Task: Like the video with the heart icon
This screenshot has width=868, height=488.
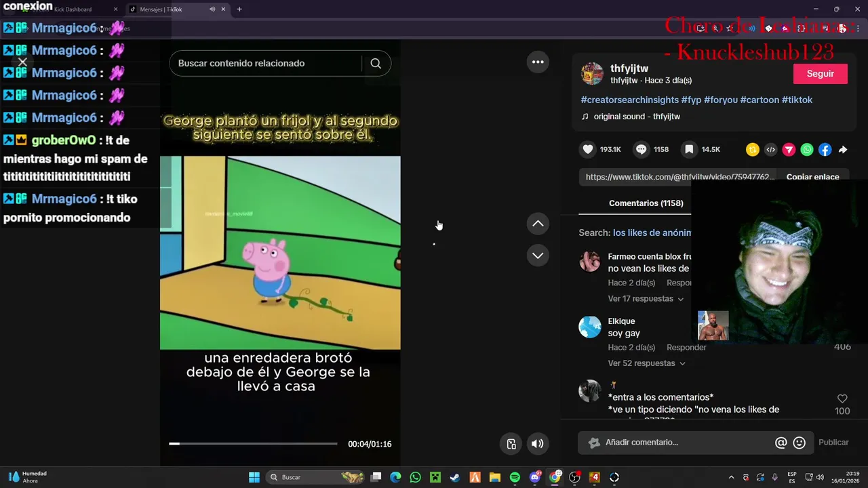Action: [x=588, y=149]
